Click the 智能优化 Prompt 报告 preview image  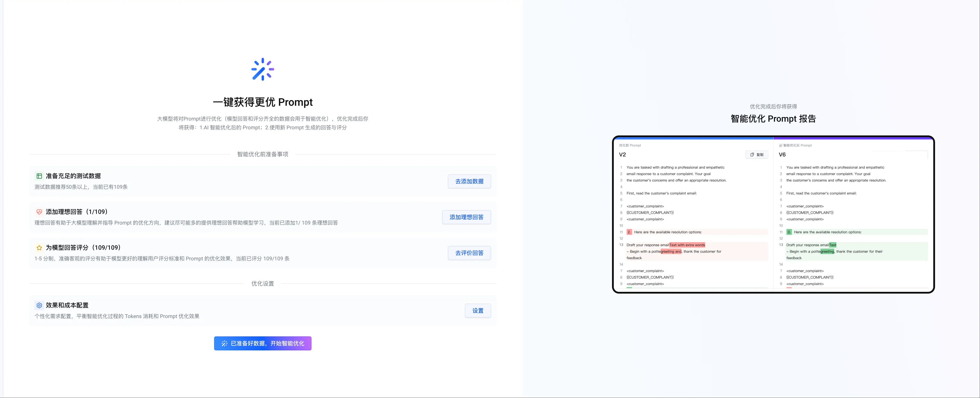tap(773, 215)
